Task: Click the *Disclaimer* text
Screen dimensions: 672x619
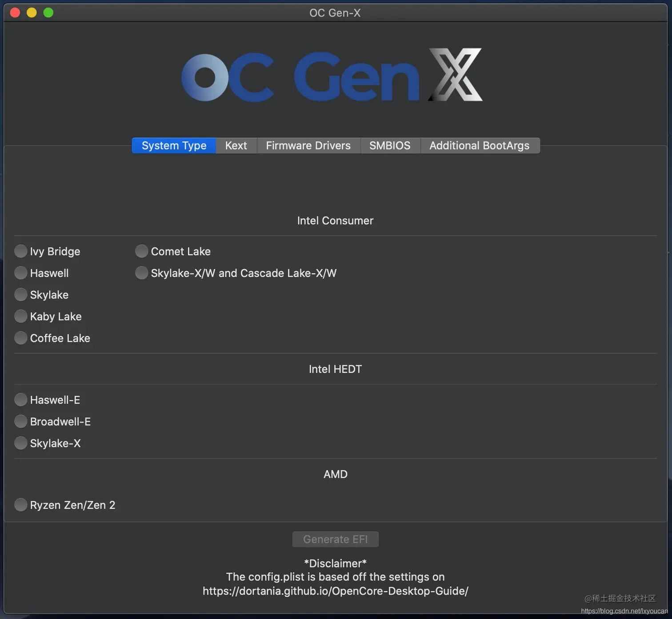Action: pos(336,563)
